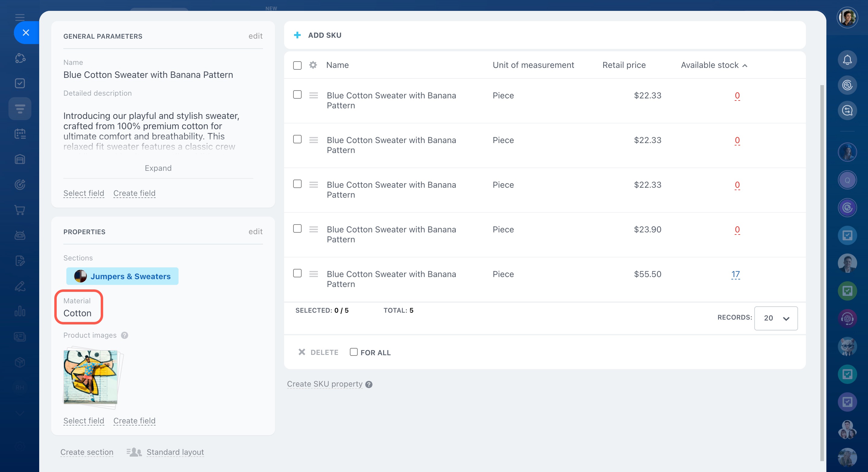Click the tasks checkmark sidebar icon
868x472 pixels.
pos(20,83)
